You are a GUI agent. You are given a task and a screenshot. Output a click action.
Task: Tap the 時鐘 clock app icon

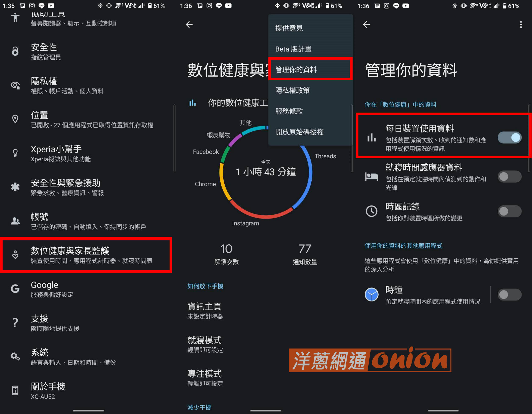click(x=371, y=294)
